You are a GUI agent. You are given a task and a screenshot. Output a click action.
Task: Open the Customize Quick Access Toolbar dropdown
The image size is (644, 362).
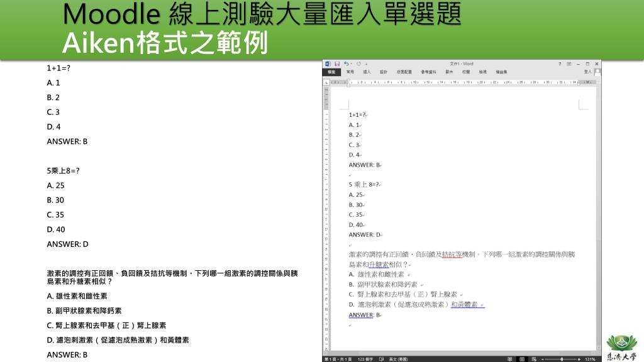[367, 64]
